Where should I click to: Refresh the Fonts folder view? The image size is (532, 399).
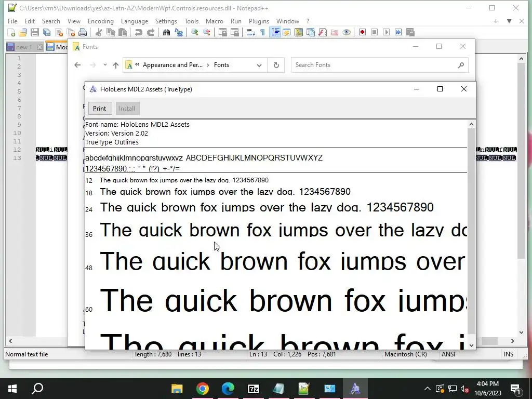point(276,65)
